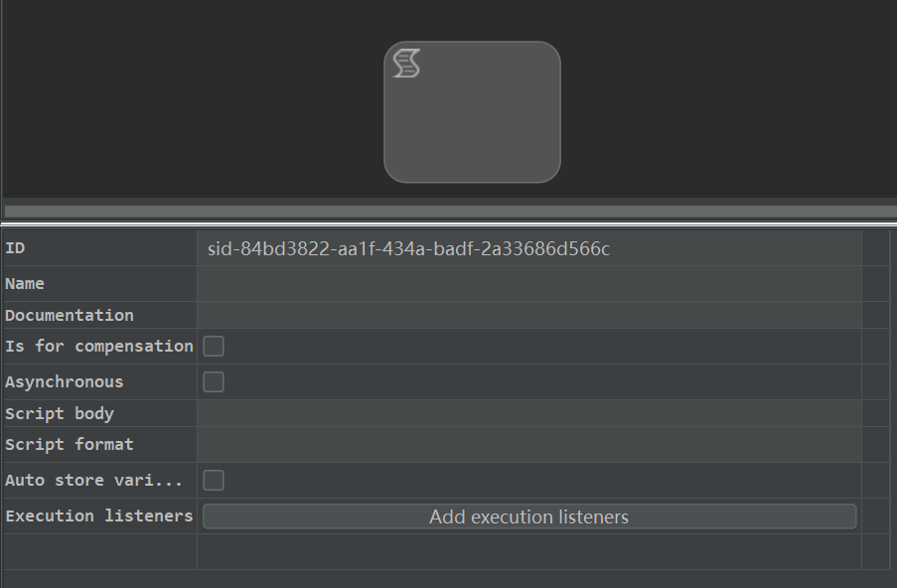Click the Script body value field
The width and height of the screenshot is (897, 588).
coord(529,413)
